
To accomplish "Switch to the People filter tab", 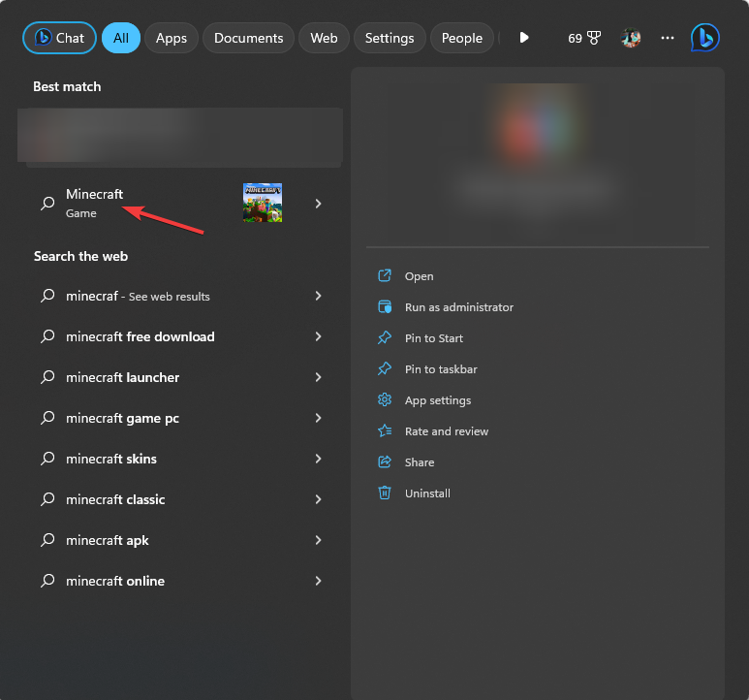I will [461, 38].
